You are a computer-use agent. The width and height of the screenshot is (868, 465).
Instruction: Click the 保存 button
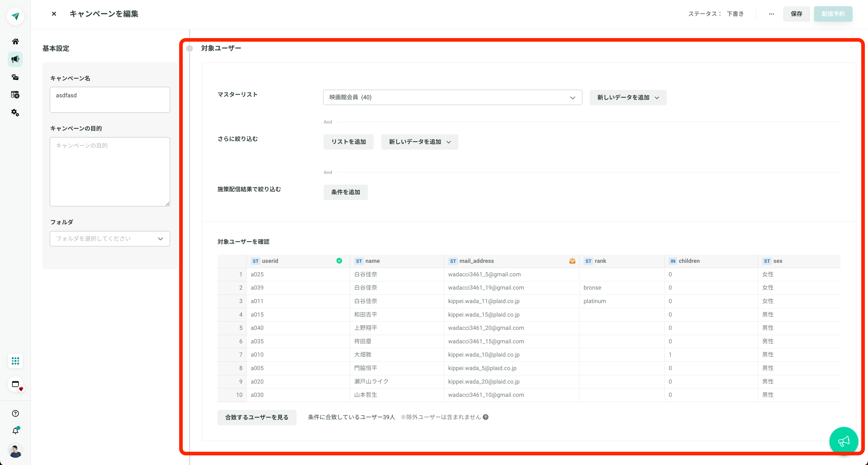tap(796, 14)
